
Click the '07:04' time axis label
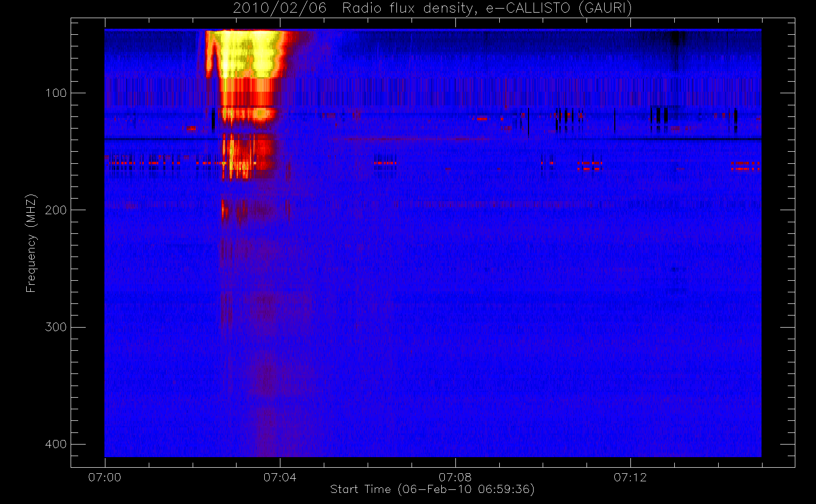point(280,477)
